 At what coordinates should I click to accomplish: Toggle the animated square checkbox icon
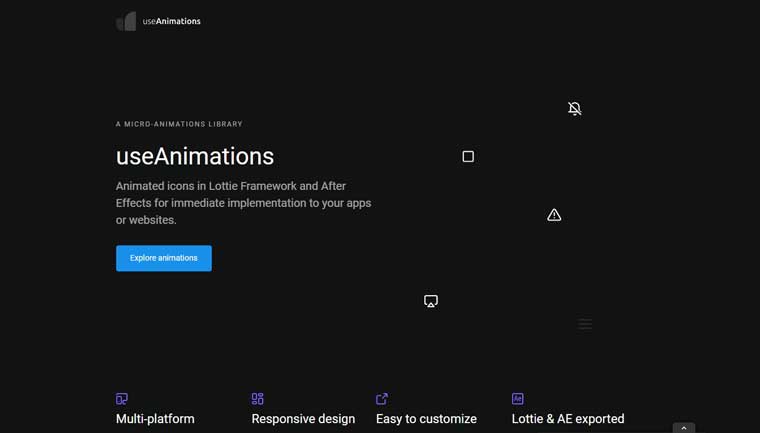coord(468,156)
